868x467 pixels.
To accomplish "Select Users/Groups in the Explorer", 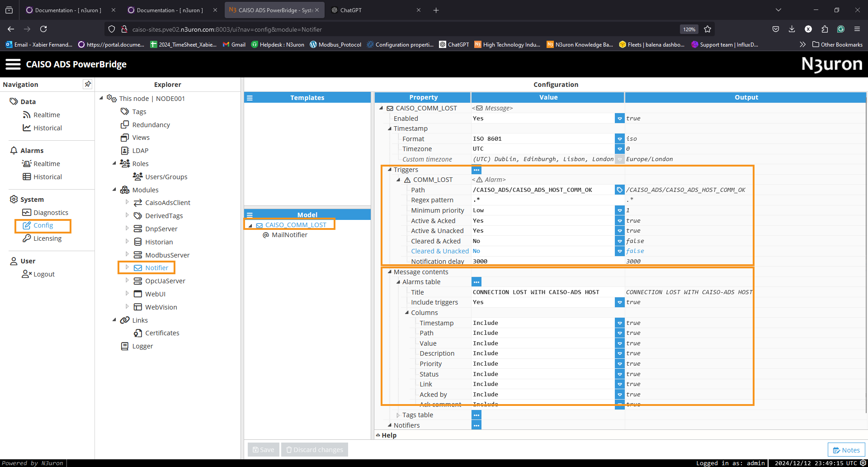I will tap(160, 177).
